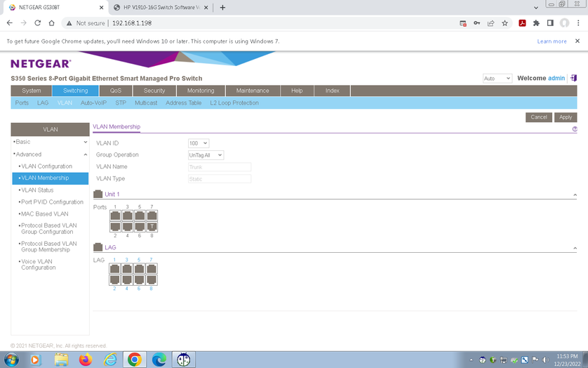The image size is (588, 368).
Task: Go to the Ports submenu
Action: 22,103
